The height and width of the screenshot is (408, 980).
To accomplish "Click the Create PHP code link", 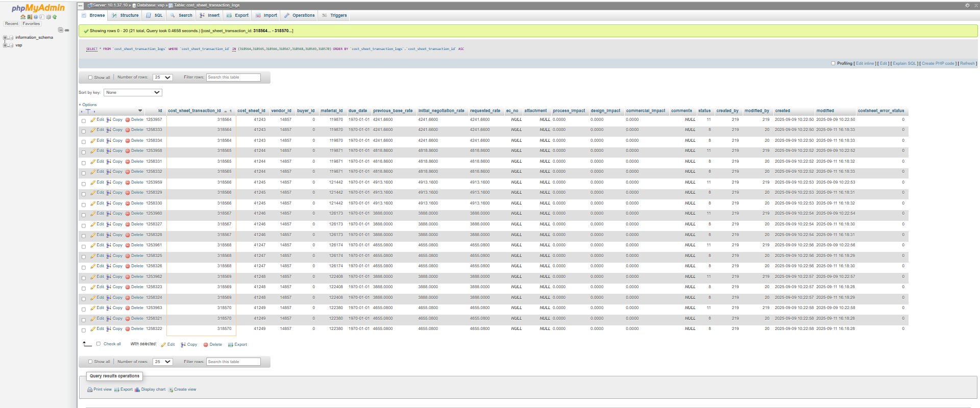I will pyautogui.click(x=938, y=64).
